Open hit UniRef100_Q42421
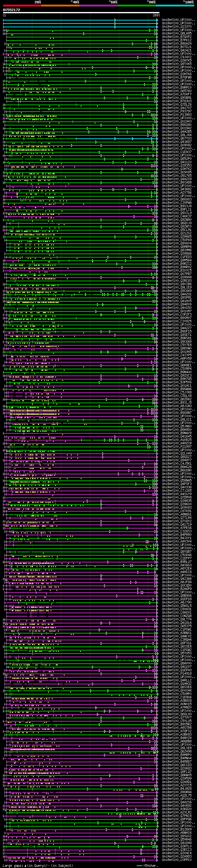 tap(177, 50)
